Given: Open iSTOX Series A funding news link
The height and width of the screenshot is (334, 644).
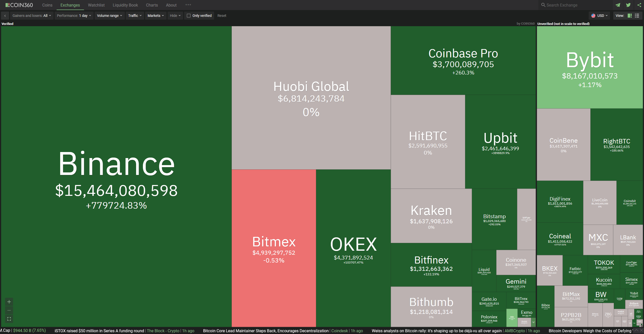Looking at the screenshot, I should tap(99, 331).
